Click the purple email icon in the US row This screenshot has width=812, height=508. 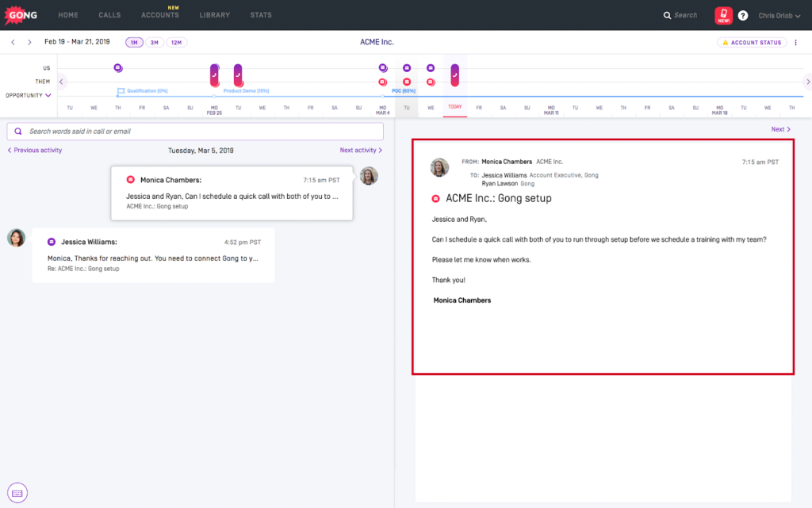(x=119, y=67)
